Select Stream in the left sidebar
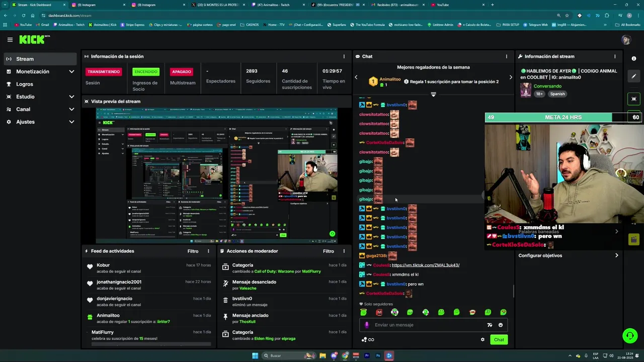Viewport: 644px width, 362px height. click(x=40, y=59)
